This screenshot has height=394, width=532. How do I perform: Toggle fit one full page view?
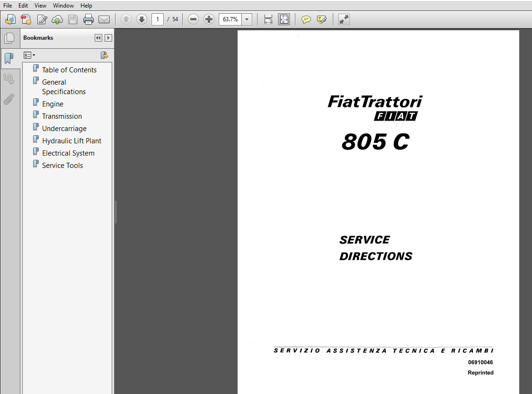tap(284, 19)
